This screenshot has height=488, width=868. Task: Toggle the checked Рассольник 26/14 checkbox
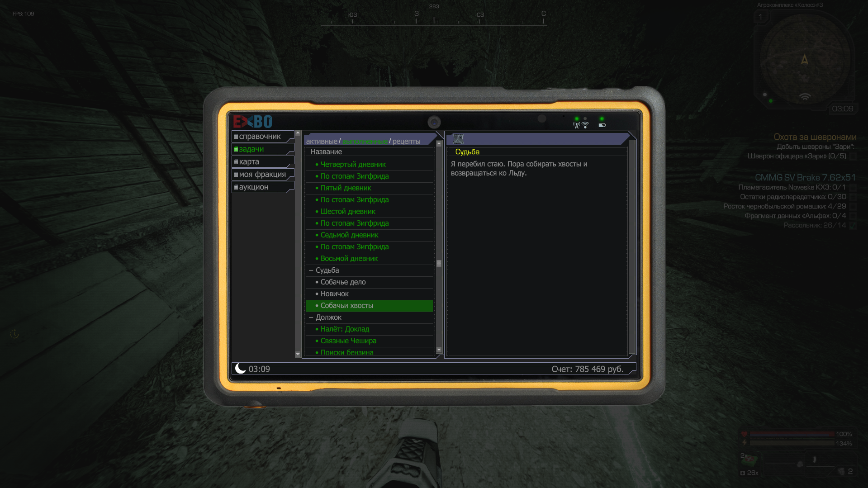(x=853, y=226)
